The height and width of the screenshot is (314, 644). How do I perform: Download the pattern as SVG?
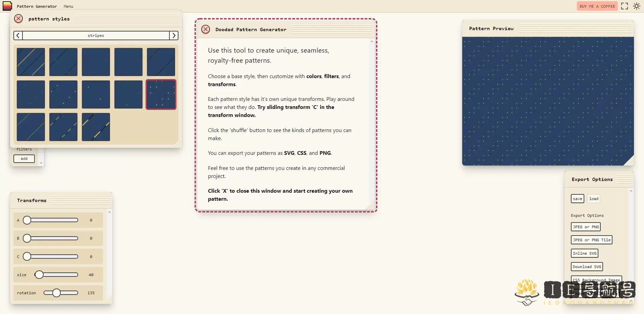pyautogui.click(x=587, y=267)
